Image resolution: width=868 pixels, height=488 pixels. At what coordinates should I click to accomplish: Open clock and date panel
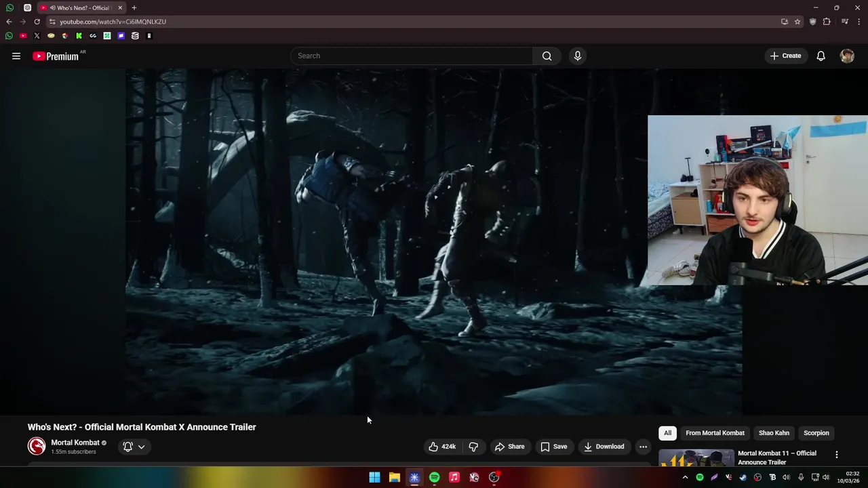(x=848, y=477)
